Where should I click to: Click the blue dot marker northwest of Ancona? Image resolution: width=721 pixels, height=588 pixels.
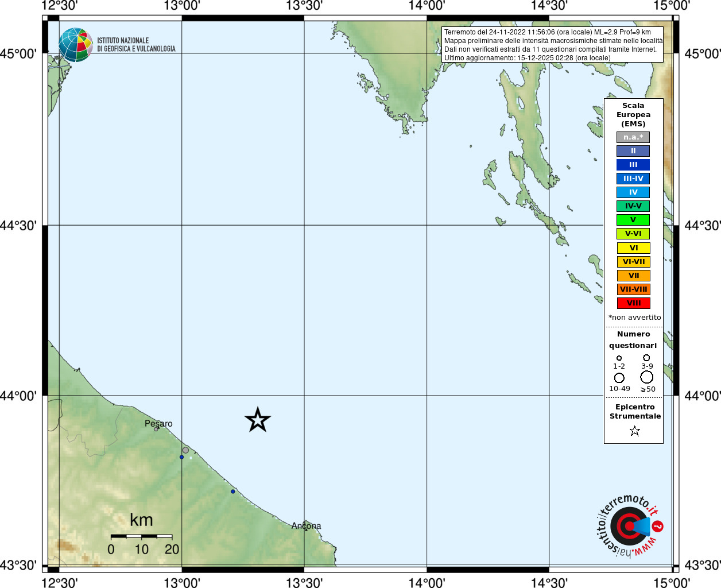click(233, 492)
